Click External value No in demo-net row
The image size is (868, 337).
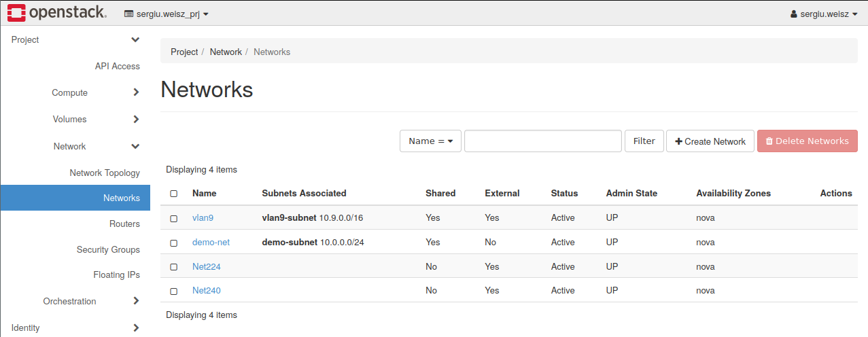click(x=491, y=242)
